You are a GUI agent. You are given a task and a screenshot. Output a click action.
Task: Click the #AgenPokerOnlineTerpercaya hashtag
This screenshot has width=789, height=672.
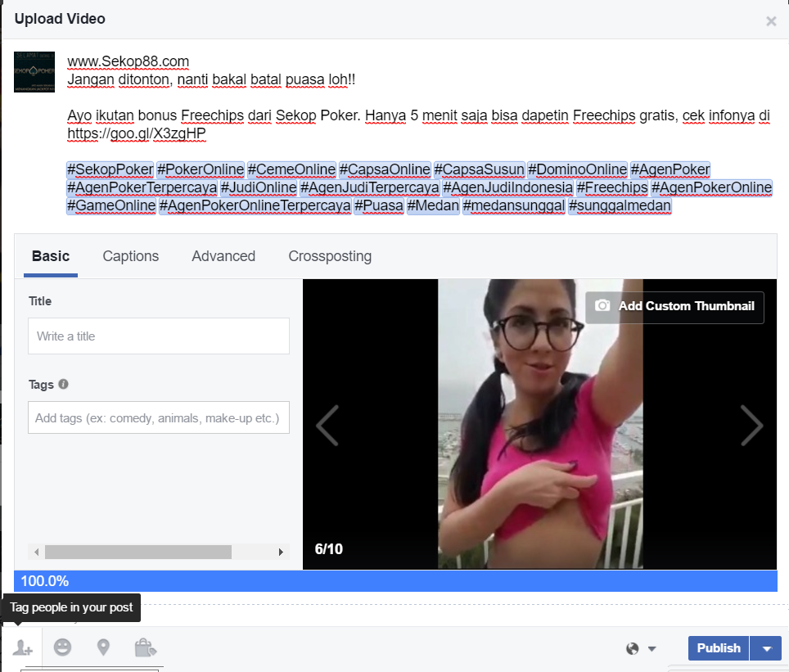255,206
